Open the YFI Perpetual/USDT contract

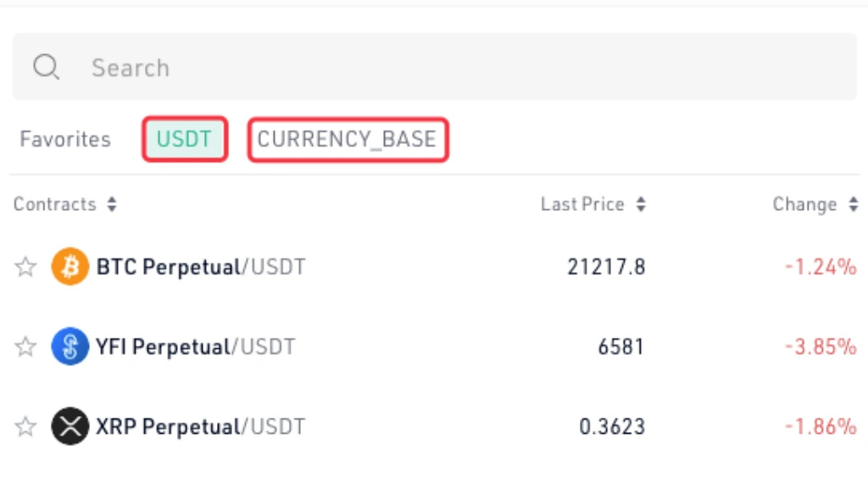pos(196,347)
